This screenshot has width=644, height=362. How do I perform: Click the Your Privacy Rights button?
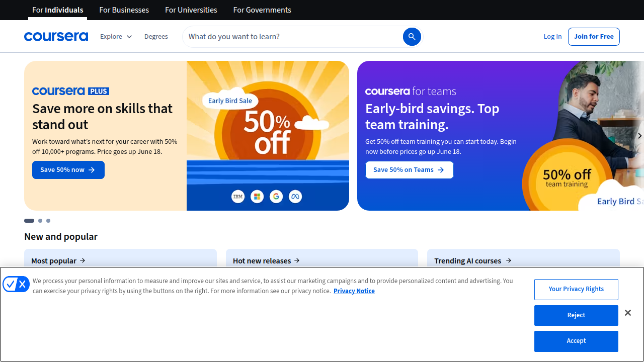click(x=576, y=289)
